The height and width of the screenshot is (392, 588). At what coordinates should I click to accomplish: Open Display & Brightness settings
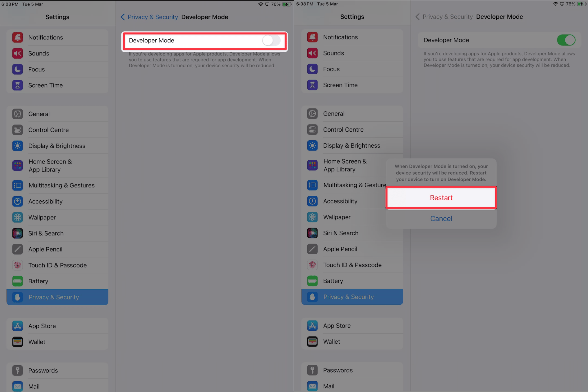pos(57,146)
